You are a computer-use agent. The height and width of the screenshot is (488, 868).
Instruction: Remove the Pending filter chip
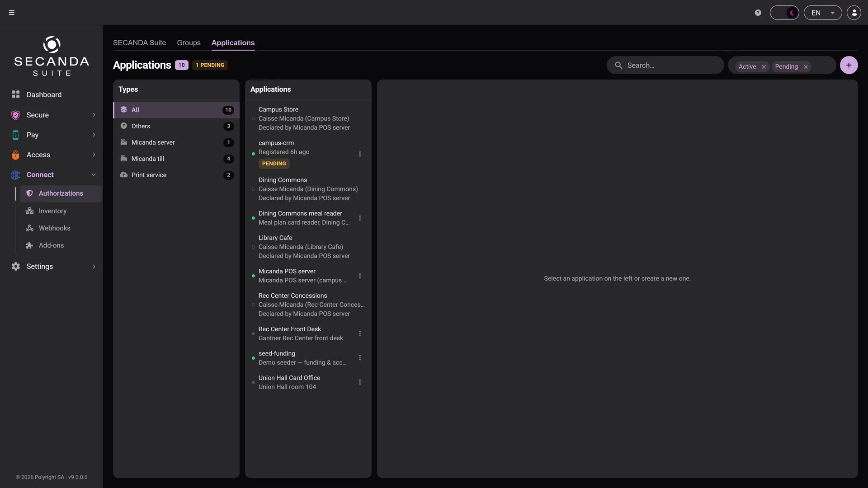click(806, 67)
